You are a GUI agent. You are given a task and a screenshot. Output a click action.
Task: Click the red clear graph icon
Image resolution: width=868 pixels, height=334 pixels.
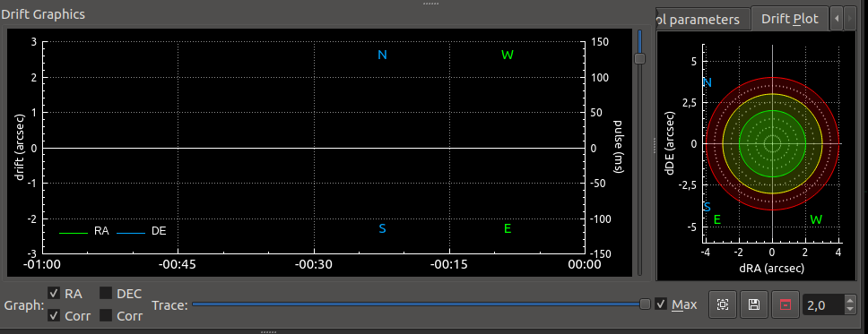pos(785,304)
